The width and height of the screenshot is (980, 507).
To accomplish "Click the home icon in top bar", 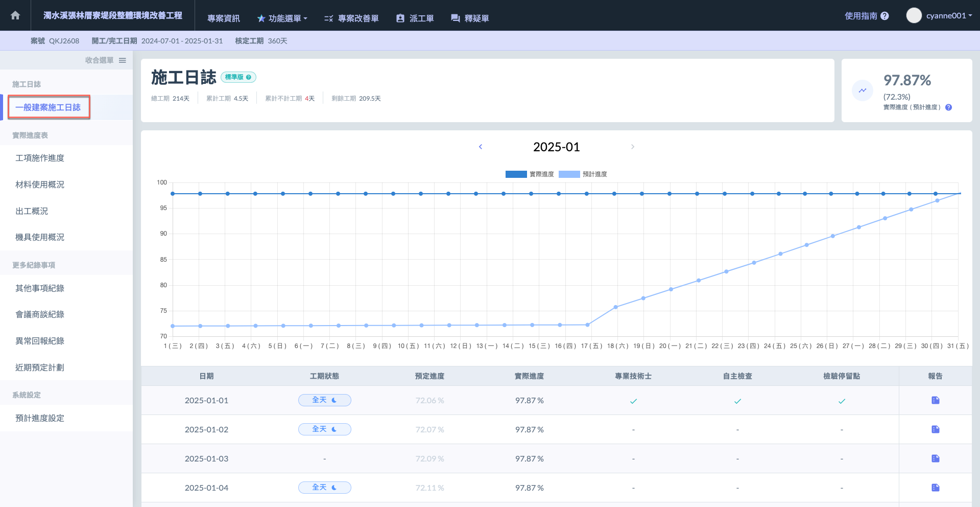I will (15, 15).
